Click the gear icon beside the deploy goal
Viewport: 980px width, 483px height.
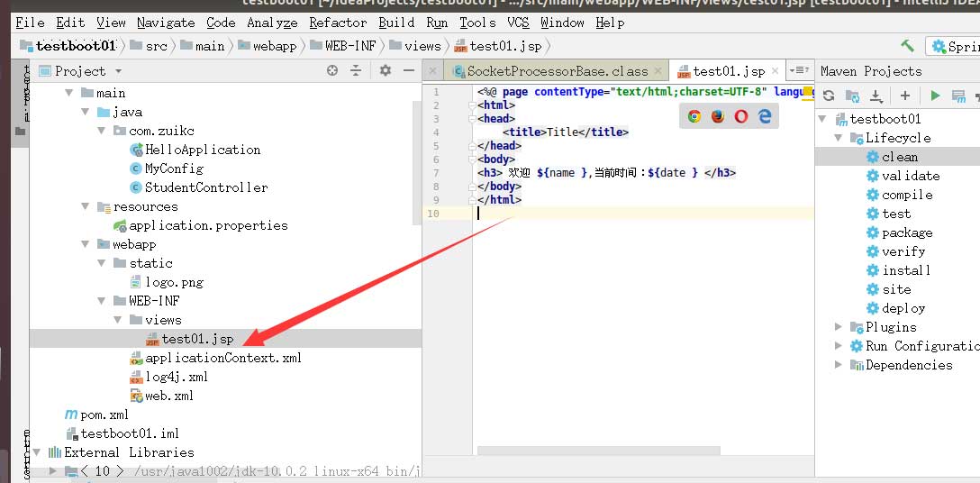pos(873,308)
